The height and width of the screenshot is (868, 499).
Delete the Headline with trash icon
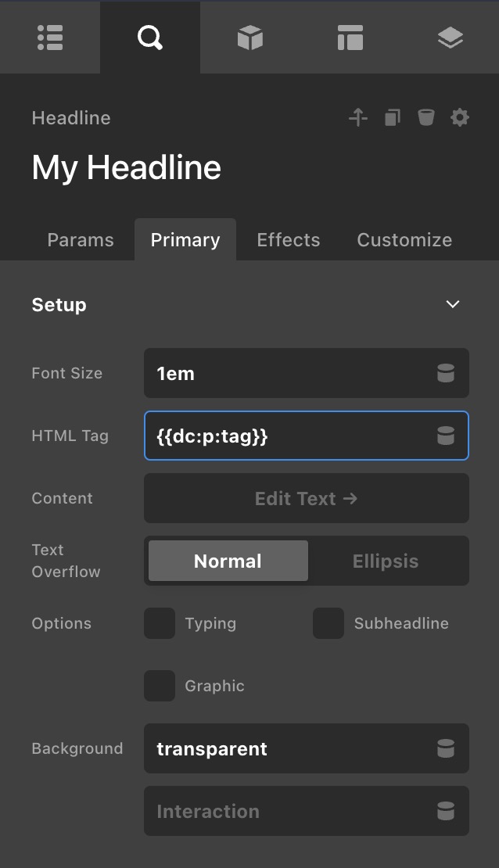(425, 118)
